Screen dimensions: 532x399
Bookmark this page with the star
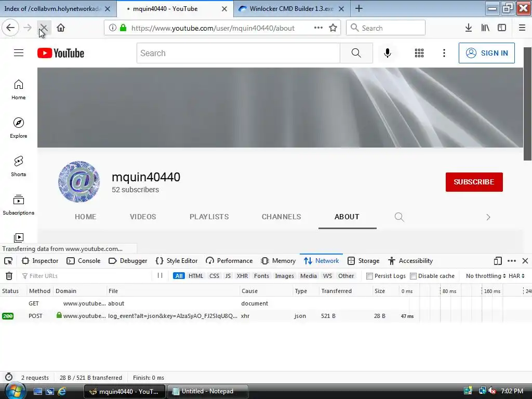(333, 28)
